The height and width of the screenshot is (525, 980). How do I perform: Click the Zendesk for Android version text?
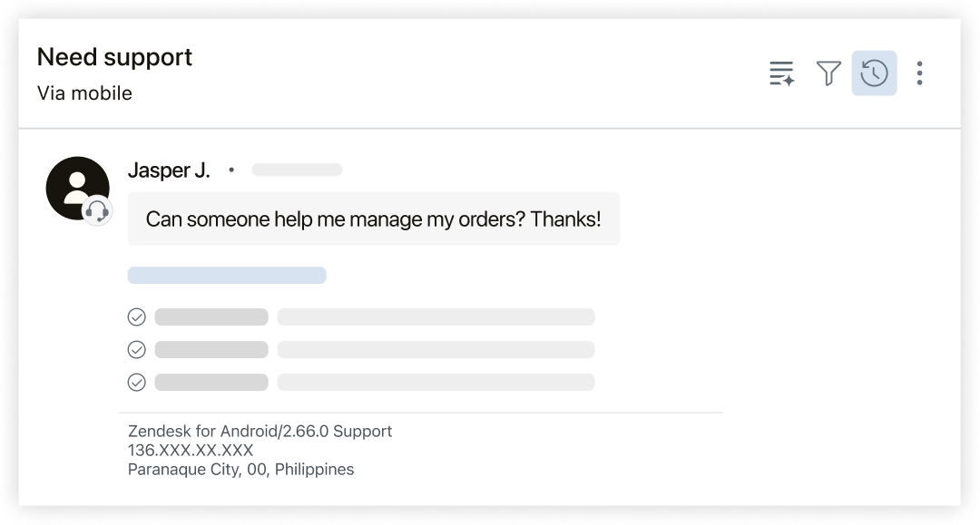click(259, 431)
